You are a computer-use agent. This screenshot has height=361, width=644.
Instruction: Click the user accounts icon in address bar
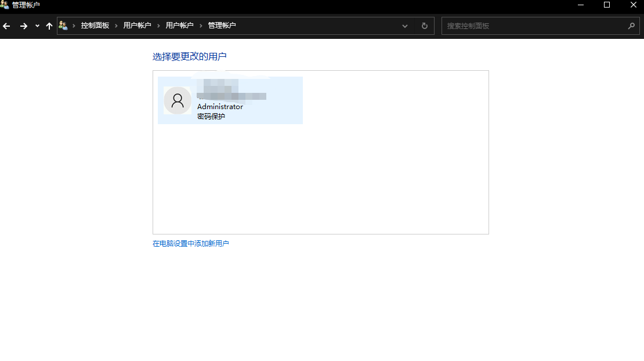[x=63, y=26]
